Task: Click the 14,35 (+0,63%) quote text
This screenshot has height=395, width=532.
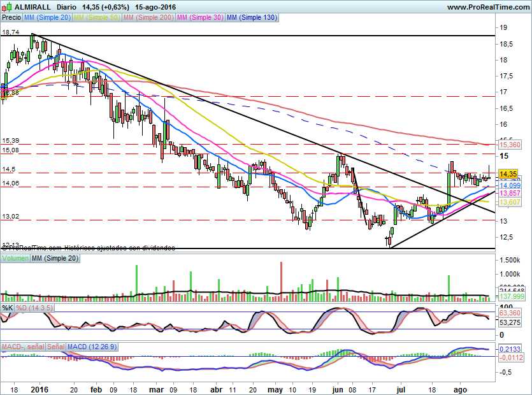Action: pyautogui.click(x=106, y=7)
